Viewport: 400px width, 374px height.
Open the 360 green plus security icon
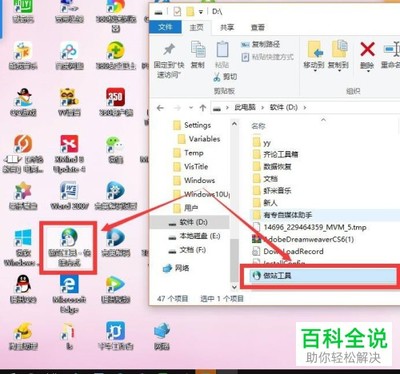pos(115,55)
